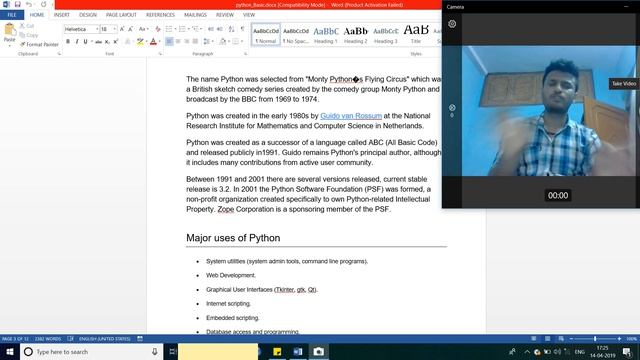This screenshot has height=360, width=640.
Task: Apply subscript formatting
Action: point(107,42)
